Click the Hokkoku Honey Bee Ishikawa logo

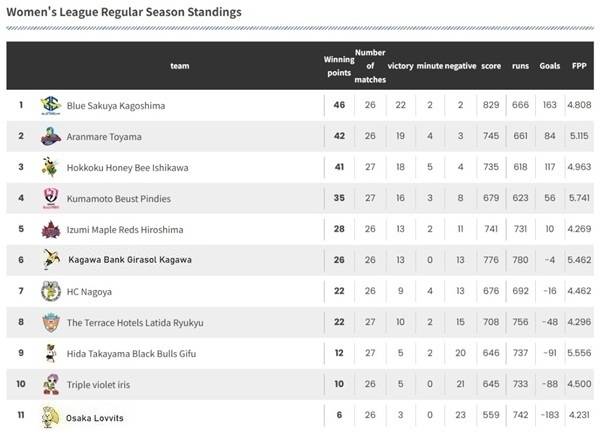[x=50, y=167]
